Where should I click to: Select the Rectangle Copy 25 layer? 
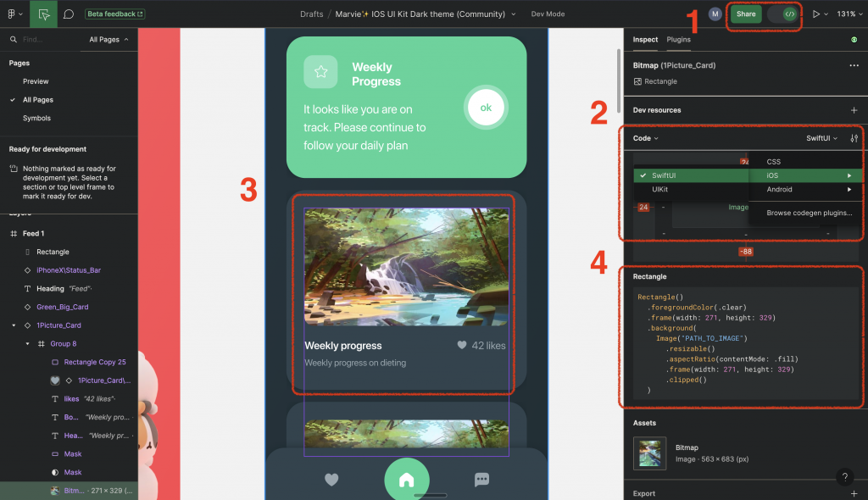(95, 362)
